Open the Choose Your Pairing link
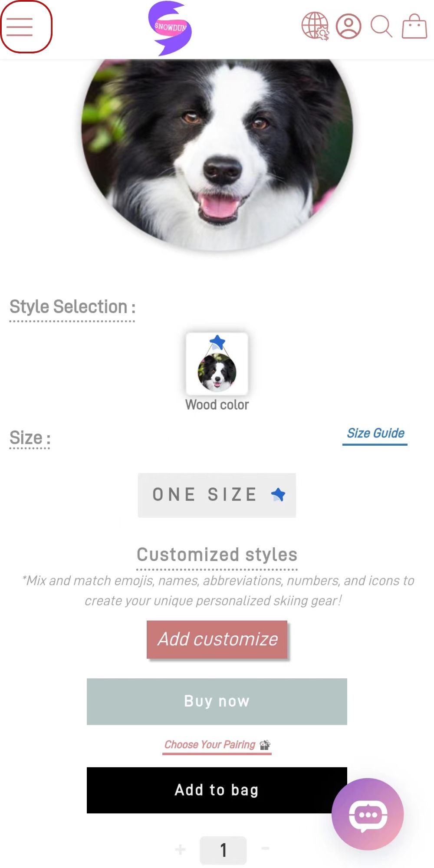The image size is (434, 868). click(210, 745)
